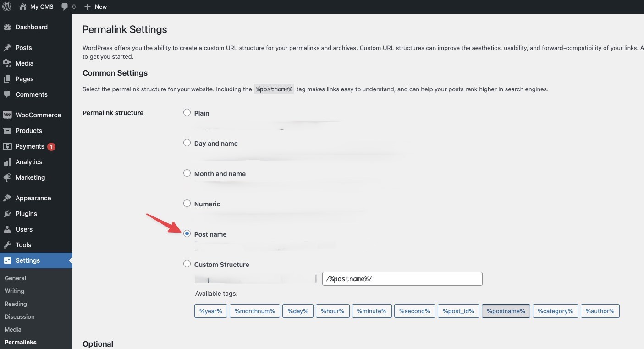Open the Writing settings submenu item

14,291
